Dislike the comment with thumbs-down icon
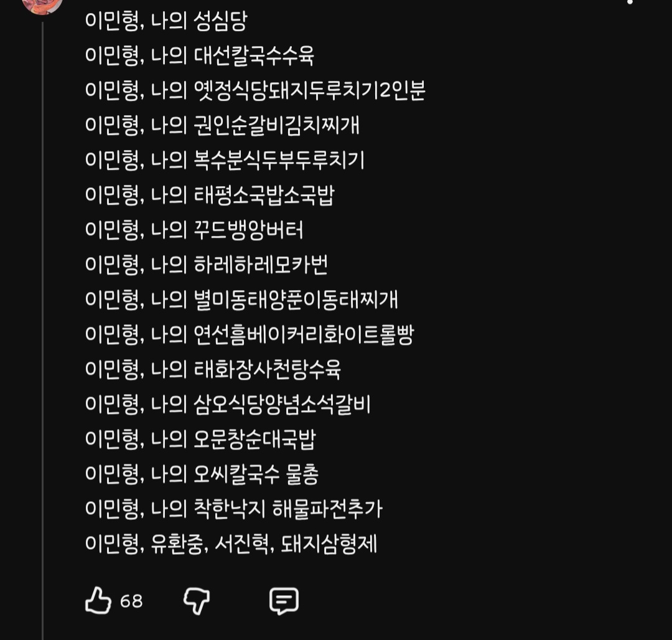The width and height of the screenshot is (672, 640). point(197,601)
